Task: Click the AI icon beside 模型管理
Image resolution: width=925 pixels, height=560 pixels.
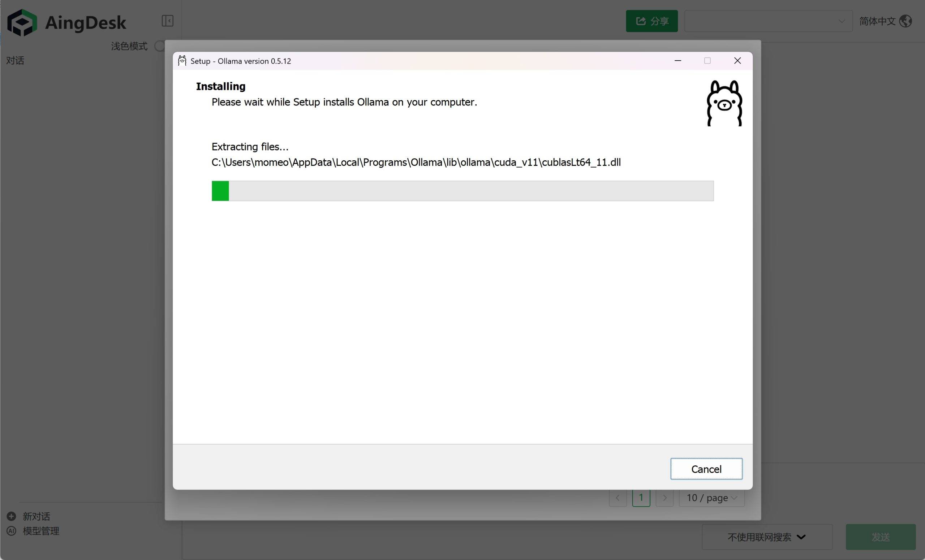Action: [x=11, y=531]
